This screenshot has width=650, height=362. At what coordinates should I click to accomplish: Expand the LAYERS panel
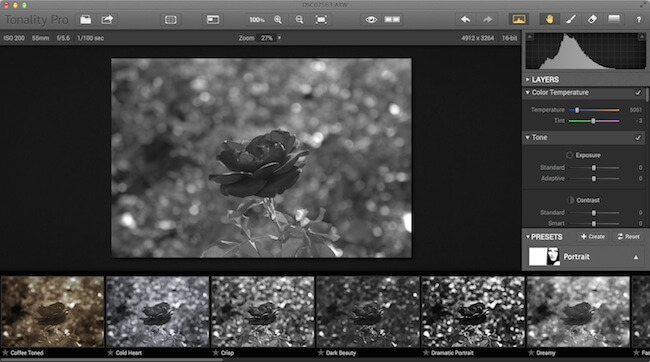528,79
